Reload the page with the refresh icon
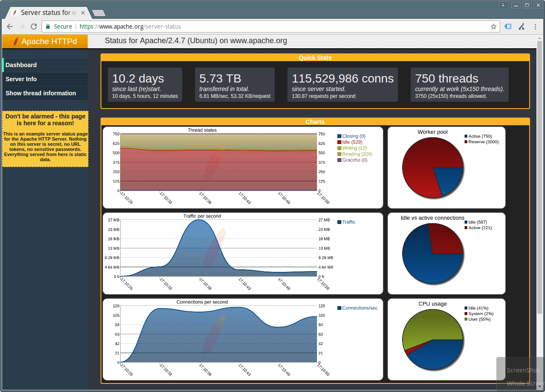Screen dimensions: 545x392 34,27
